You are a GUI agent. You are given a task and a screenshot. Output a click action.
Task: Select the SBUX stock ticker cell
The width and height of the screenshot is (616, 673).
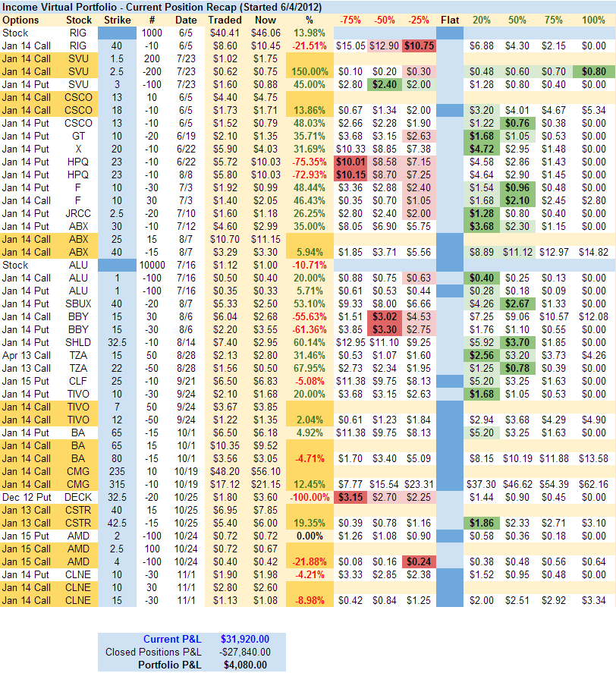(80, 303)
